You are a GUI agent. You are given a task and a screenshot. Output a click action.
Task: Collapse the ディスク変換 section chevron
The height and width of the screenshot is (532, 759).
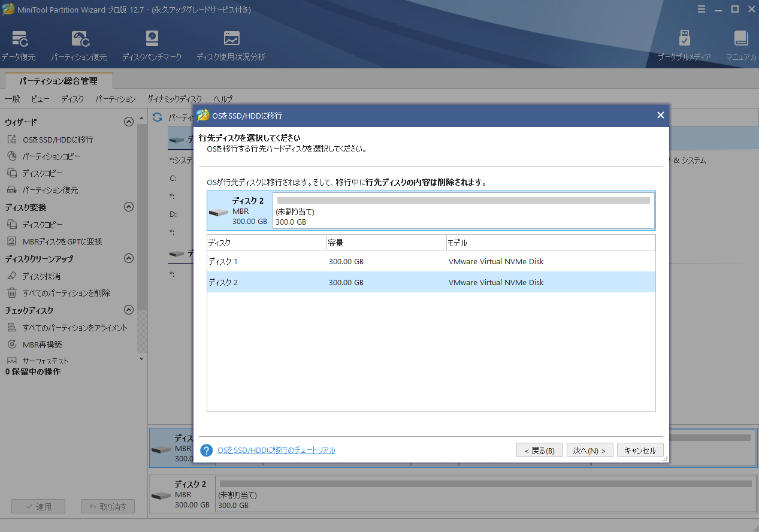(128, 207)
